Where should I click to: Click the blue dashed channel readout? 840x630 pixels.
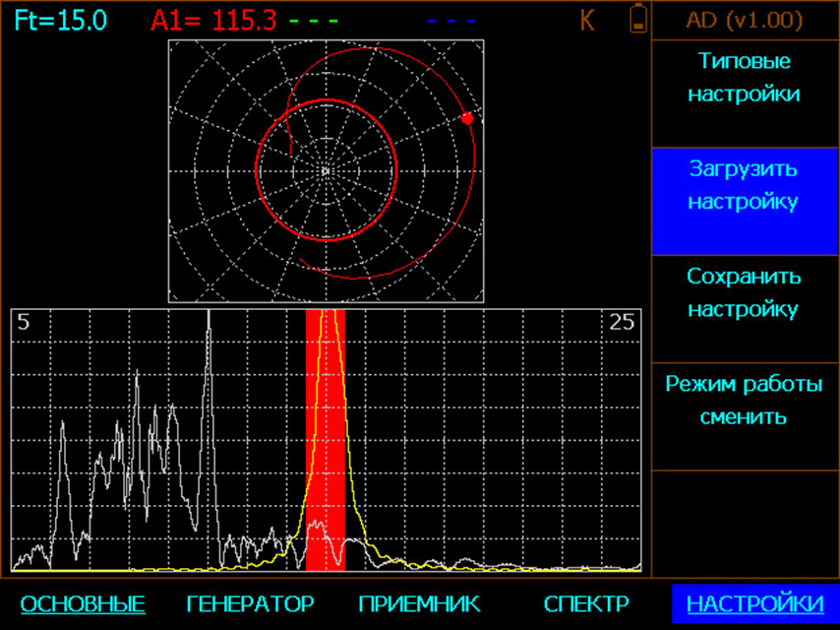pyautogui.click(x=452, y=20)
